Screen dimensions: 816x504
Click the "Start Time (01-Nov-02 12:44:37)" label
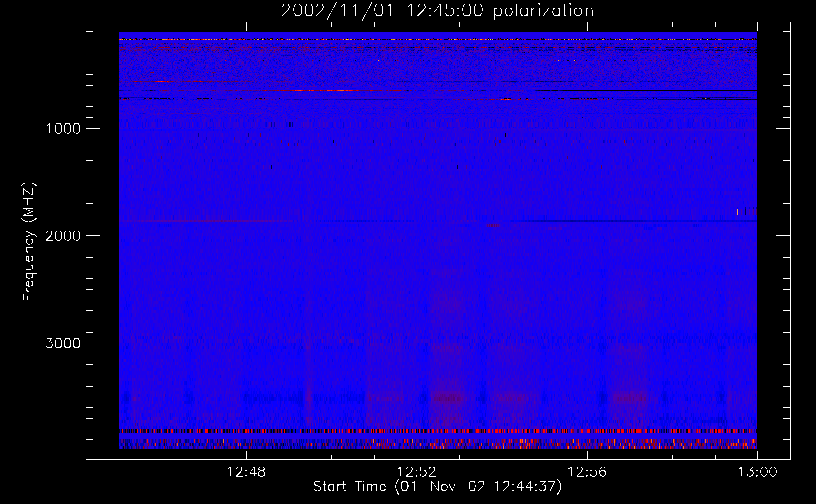[437, 487]
